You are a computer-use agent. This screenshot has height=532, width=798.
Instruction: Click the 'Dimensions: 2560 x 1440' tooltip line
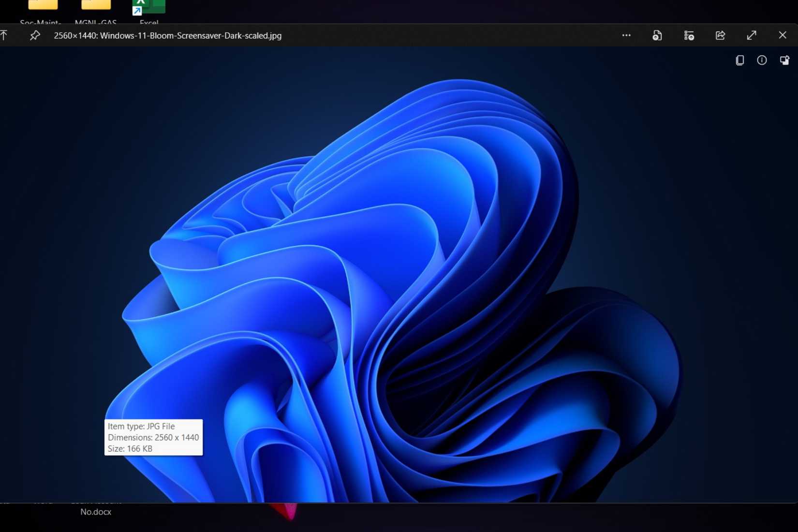pyautogui.click(x=153, y=437)
